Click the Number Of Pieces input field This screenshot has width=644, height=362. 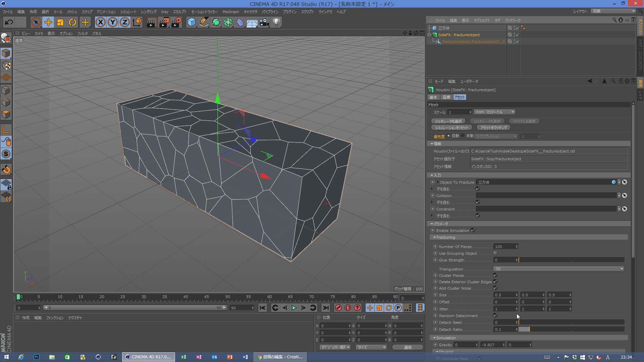click(x=504, y=247)
